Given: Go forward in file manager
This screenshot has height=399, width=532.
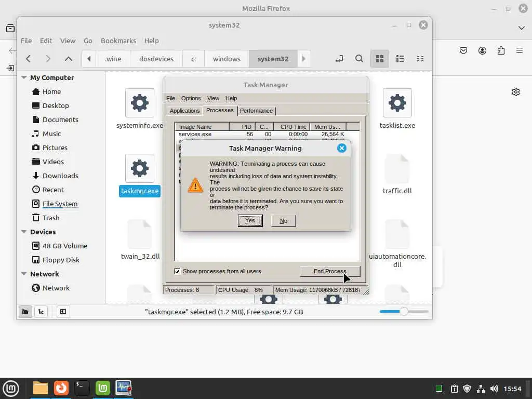Looking at the screenshot, I should tap(48, 59).
